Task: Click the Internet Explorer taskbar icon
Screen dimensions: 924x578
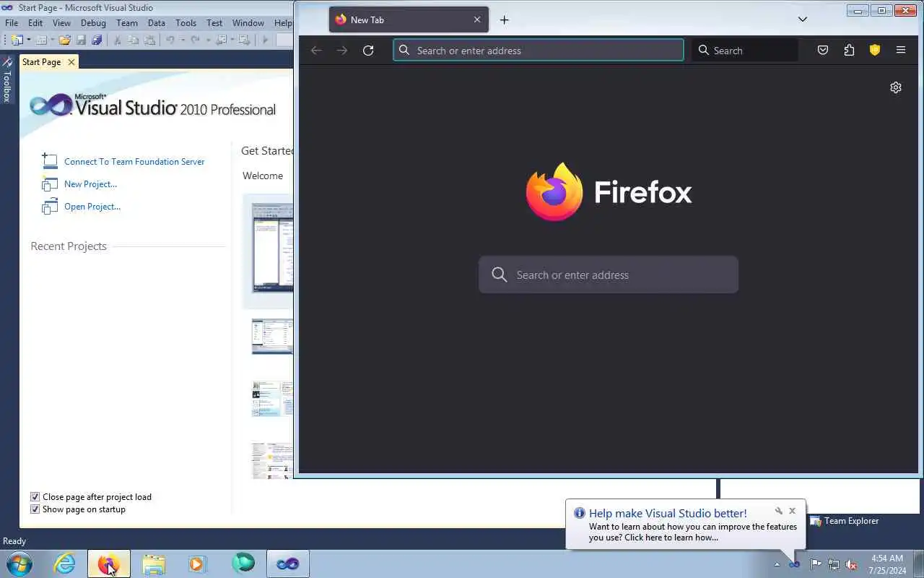Action: (65, 564)
